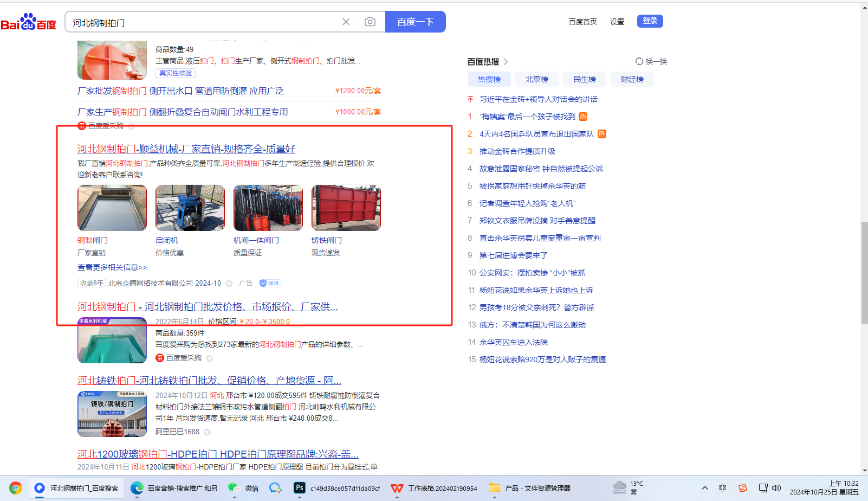Image resolution: width=868 pixels, height=501 pixels.
Task: Open the Sogou input tray icon
Action: pyautogui.click(x=743, y=488)
